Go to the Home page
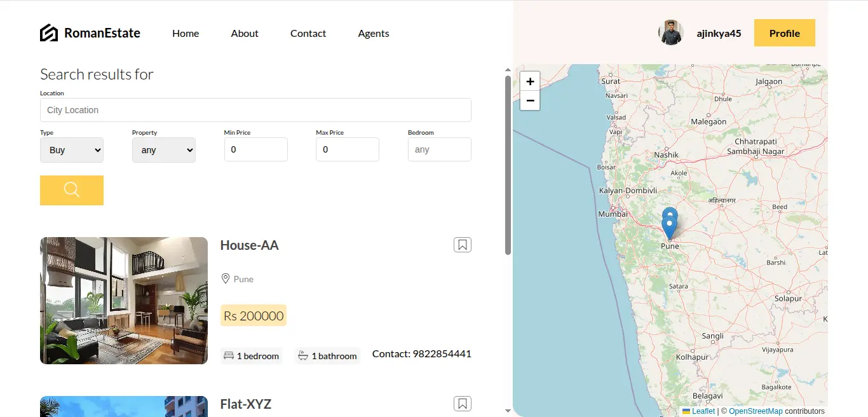This screenshot has height=417, width=868. coord(186,34)
